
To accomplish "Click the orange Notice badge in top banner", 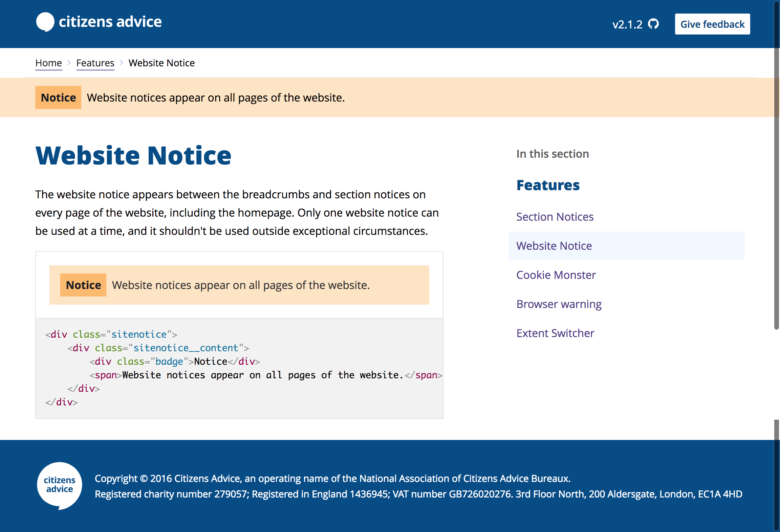I will 58,97.
